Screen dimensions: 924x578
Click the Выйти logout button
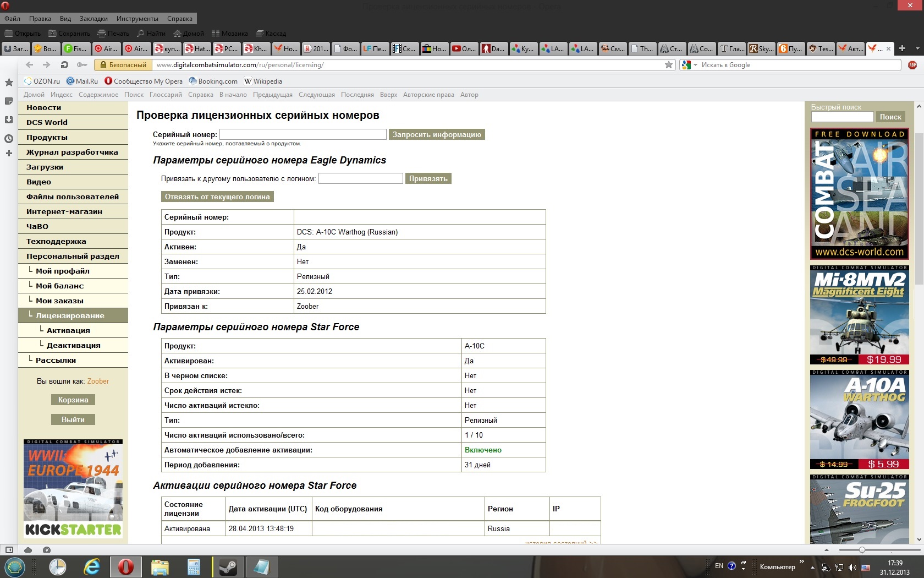[73, 419]
